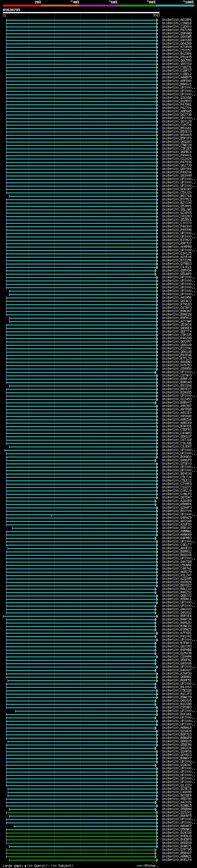
Task: Select label UniRef100_B6K6J1
Action: (177, 84)
